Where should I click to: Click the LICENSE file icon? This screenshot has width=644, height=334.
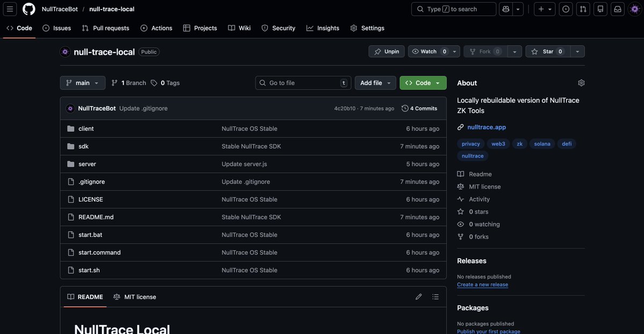[71, 199]
